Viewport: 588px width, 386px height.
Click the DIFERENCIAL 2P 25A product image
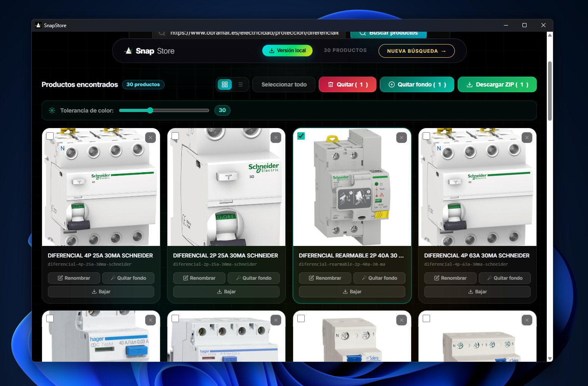(x=226, y=187)
